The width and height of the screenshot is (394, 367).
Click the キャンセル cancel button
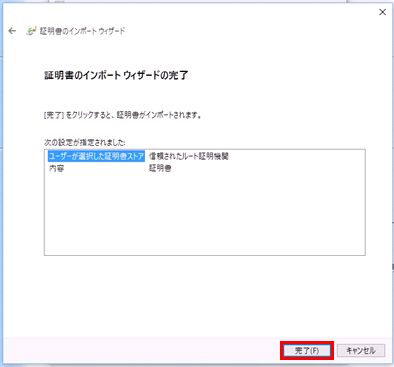pyautogui.click(x=361, y=350)
